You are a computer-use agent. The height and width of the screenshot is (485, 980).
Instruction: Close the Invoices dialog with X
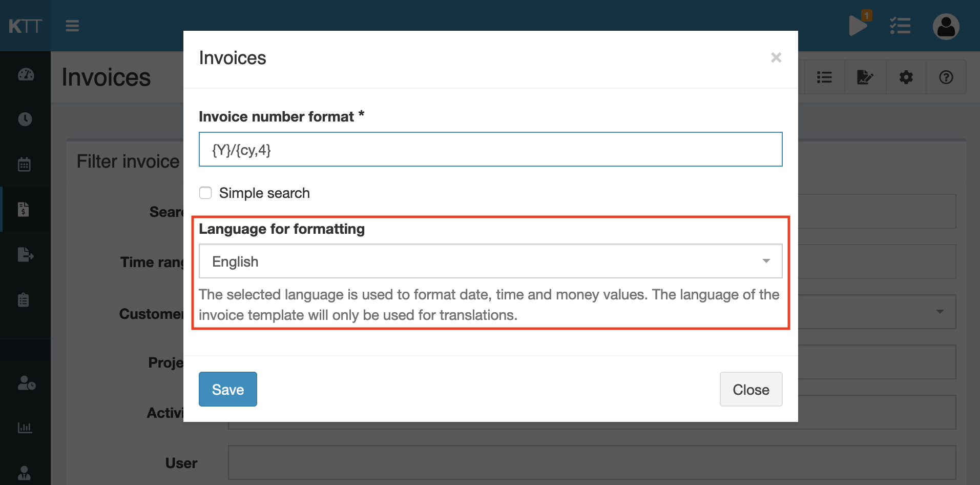pos(776,57)
